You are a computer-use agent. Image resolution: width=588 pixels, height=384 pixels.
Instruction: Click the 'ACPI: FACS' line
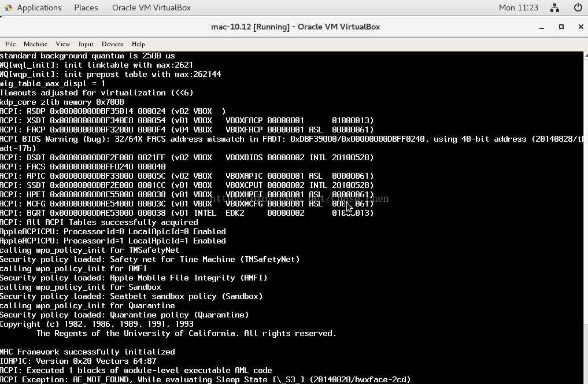point(83,167)
